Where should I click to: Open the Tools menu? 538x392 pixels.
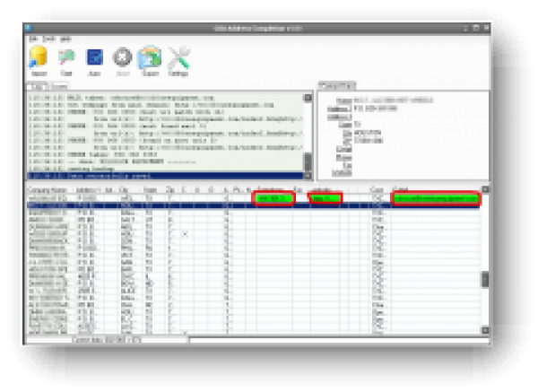point(48,39)
